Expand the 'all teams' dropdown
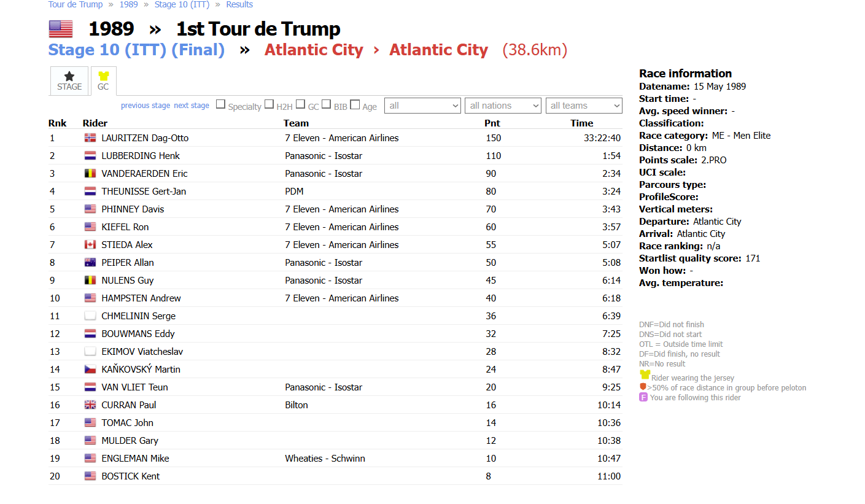The image size is (865, 504). pyautogui.click(x=584, y=106)
